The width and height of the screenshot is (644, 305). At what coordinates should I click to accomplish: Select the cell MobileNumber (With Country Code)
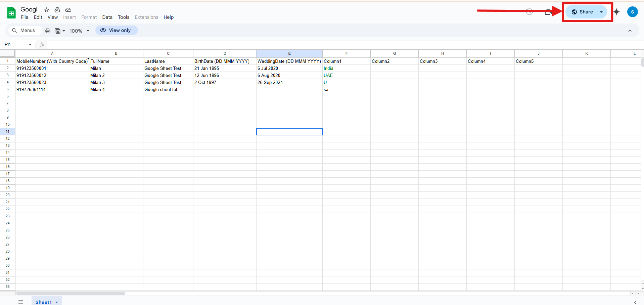point(52,61)
